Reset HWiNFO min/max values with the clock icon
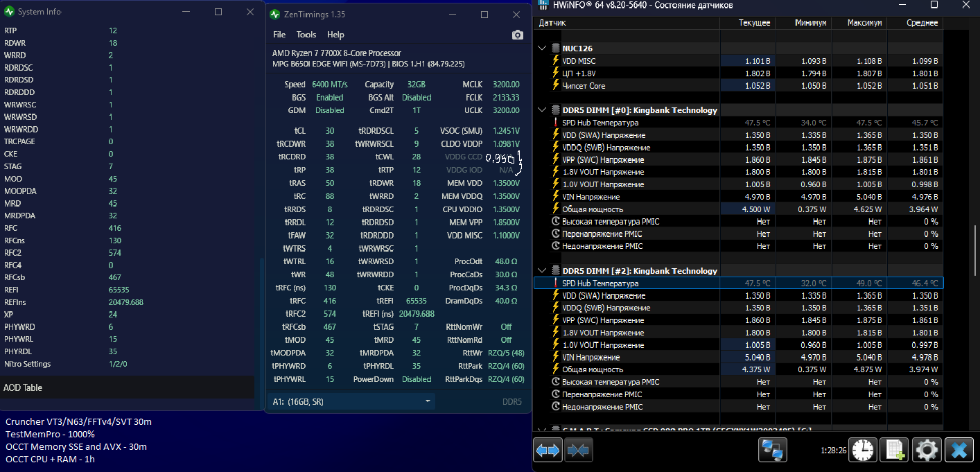This screenshot has width=980, height=472. click(864, 451)
